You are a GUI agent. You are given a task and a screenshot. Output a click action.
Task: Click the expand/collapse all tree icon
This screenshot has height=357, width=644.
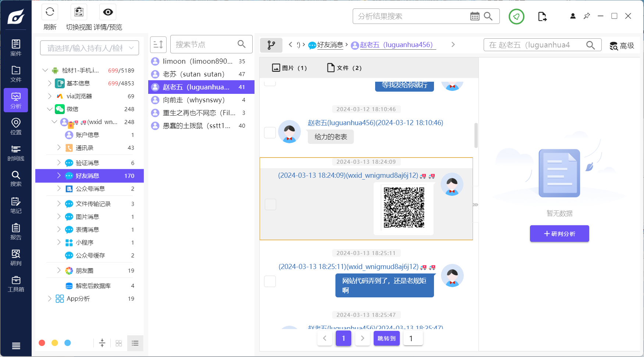point(102,343)
